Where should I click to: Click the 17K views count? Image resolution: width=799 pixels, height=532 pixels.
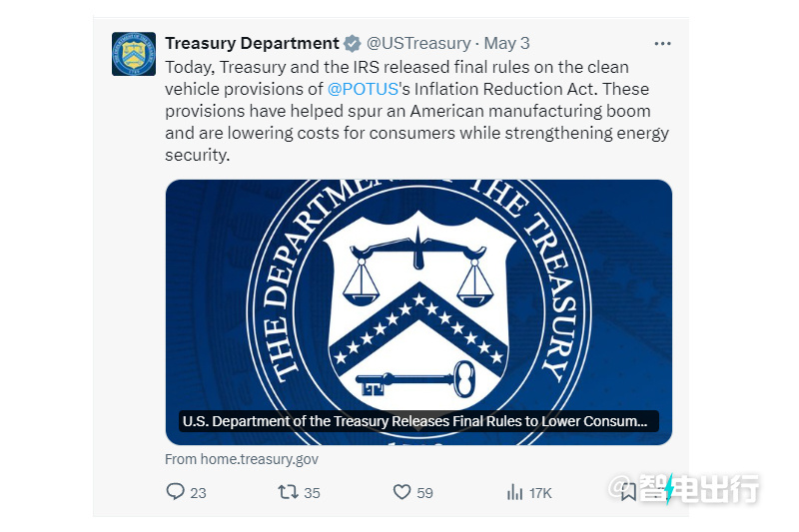tap(540, 493)
